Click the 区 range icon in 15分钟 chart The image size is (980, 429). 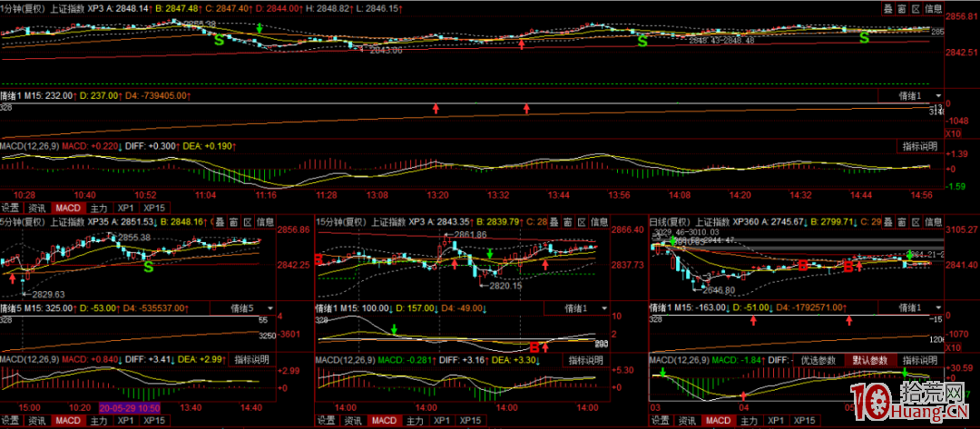coord(582,221)
